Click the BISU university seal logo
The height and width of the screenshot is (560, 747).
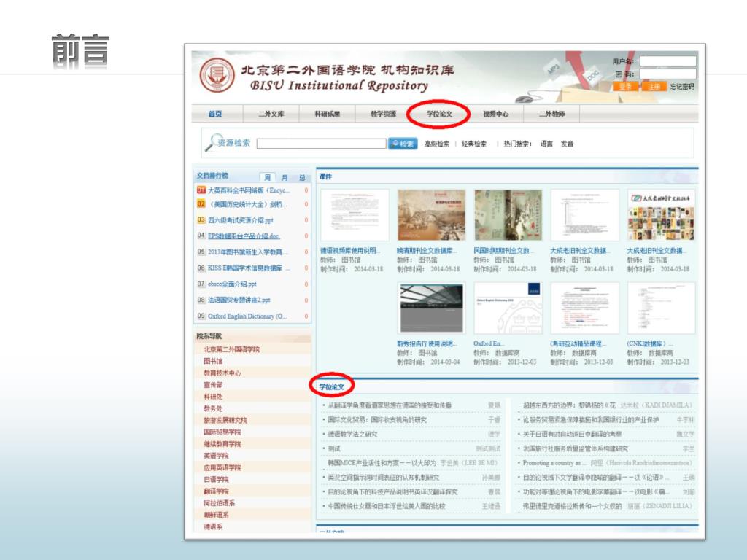point(217,75)
